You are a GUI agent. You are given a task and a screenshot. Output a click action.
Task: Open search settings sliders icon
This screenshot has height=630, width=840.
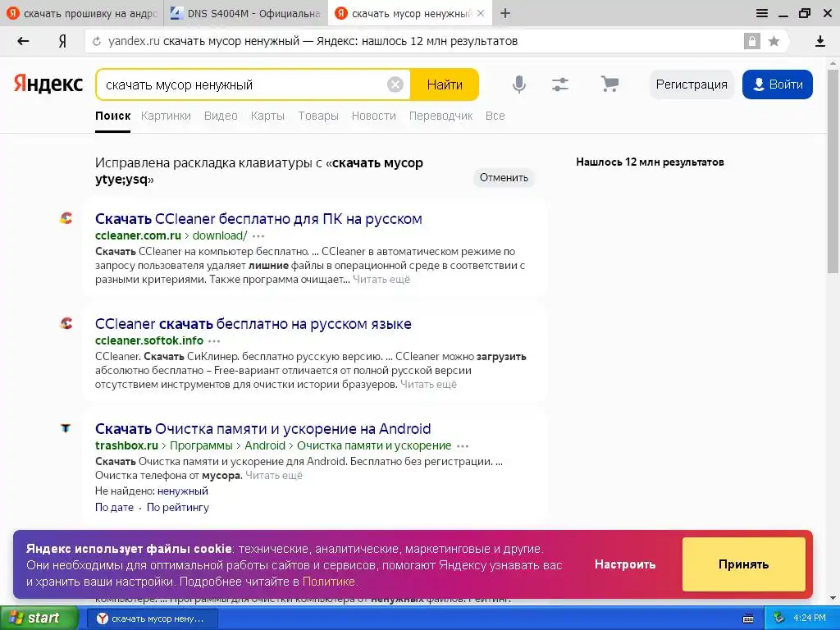pyautogui.click(x=560, y=84)
